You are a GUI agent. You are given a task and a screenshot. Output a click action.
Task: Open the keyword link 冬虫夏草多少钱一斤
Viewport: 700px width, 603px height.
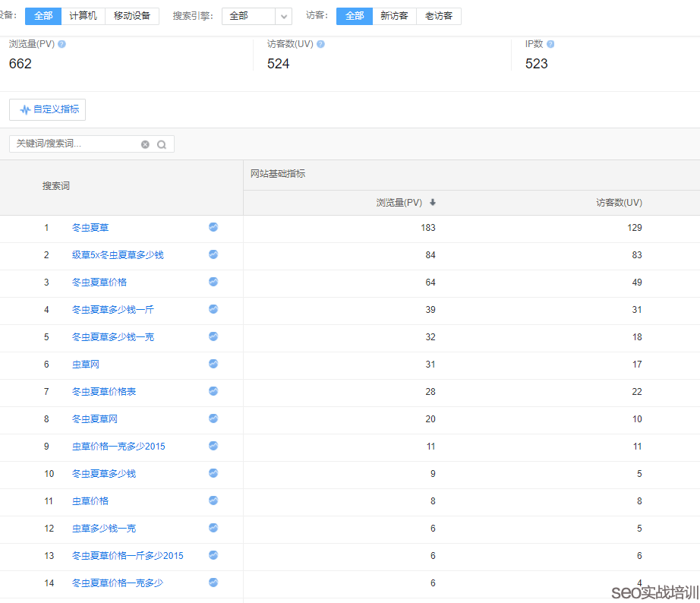(111, 309)
